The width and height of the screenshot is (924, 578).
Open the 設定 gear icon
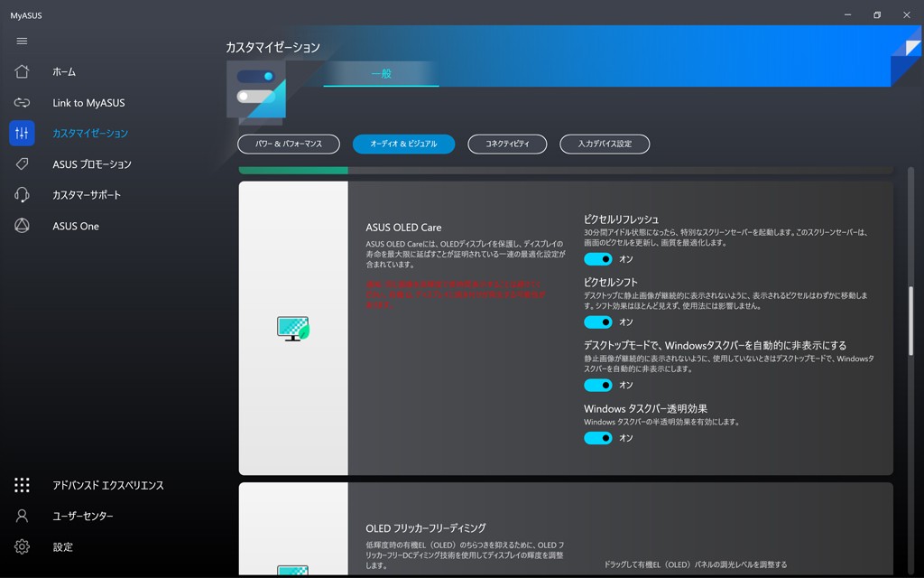click(x=22, y=546)
